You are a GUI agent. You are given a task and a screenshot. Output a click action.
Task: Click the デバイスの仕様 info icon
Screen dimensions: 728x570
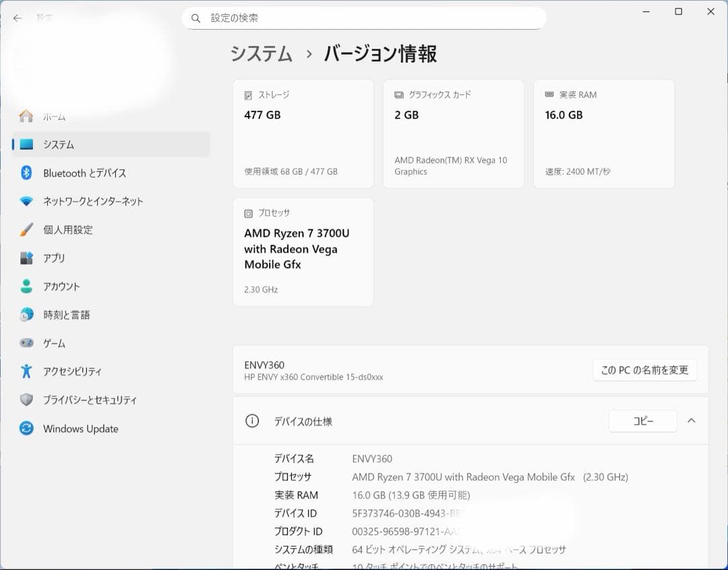(252, 421)
